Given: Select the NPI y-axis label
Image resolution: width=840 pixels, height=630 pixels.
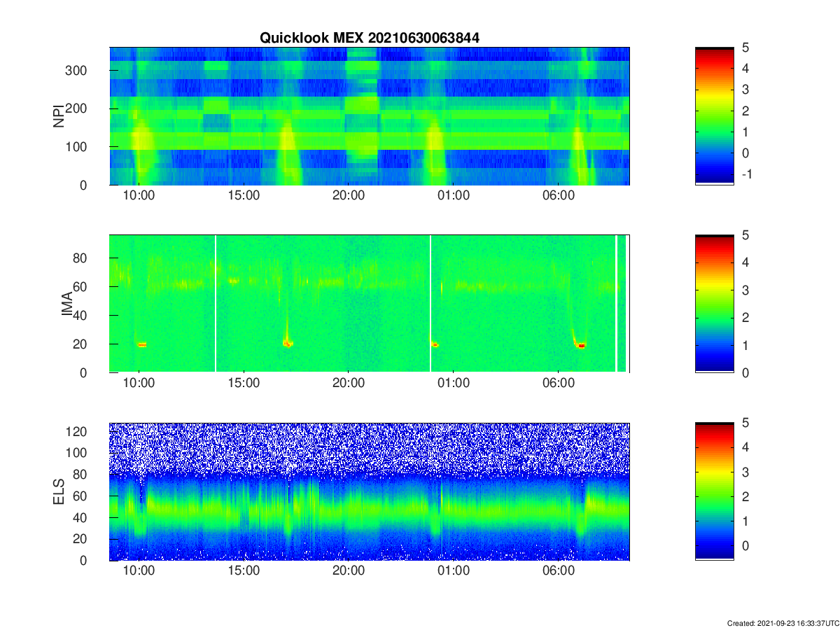Looking at the screenshot, I should [x=58, y=115].
